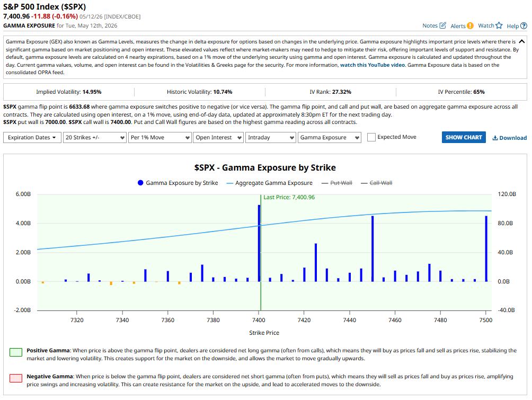The width and height of the screenshot is (532, 400).
Task: Click the tall 7400 strike gamma bar
Action: pos(259,243)
